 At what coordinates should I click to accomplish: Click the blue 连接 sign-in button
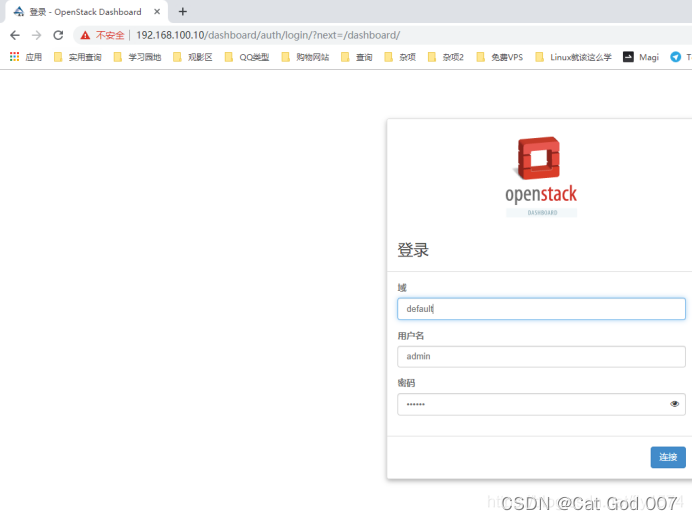tap(668, 457)
